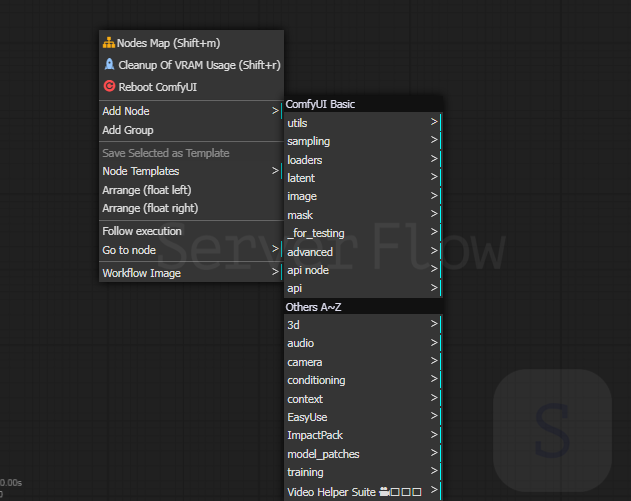Viewport: 631px width, 501px height.
Task: Click the ComfyUI Basic section header
Action: [x=363, y=104]
